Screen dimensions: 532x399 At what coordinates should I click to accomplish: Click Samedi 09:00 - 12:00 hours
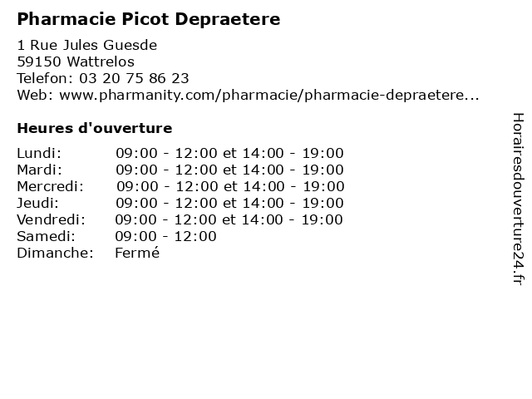click(165, 236)
